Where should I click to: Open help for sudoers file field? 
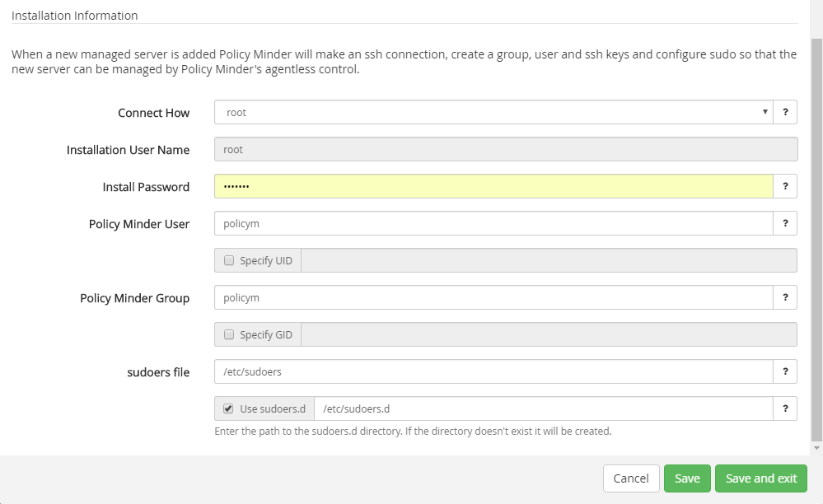pyautogui.click(x=785, y=372)
